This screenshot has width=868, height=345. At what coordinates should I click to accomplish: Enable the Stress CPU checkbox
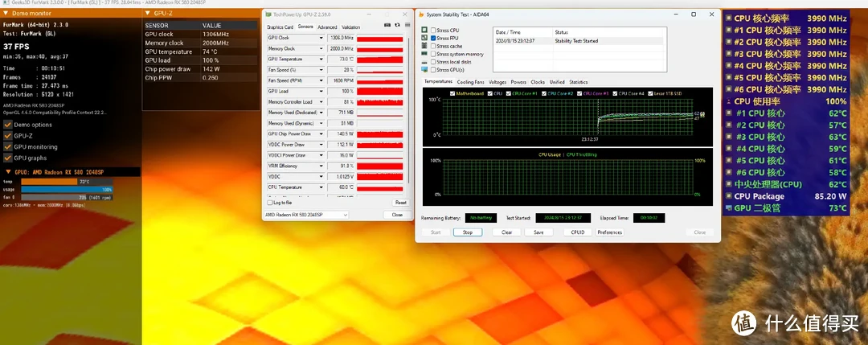(x=433, y=30)
